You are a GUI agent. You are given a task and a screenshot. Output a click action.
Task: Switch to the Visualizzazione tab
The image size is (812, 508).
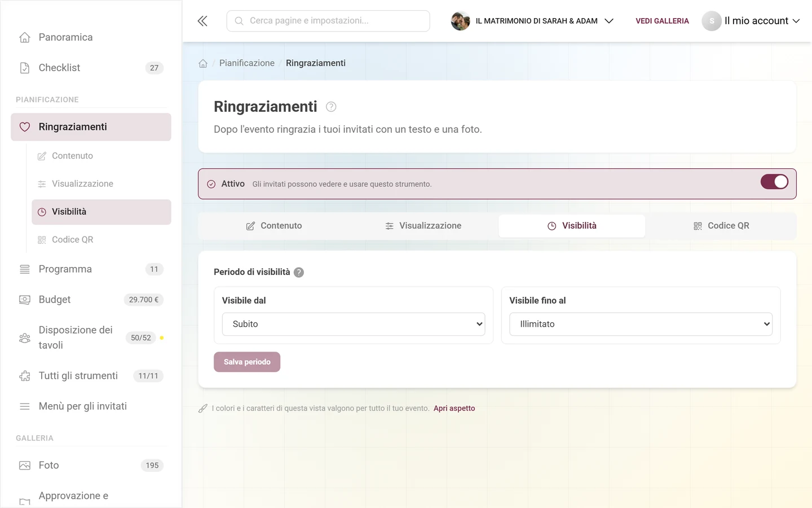423,226
